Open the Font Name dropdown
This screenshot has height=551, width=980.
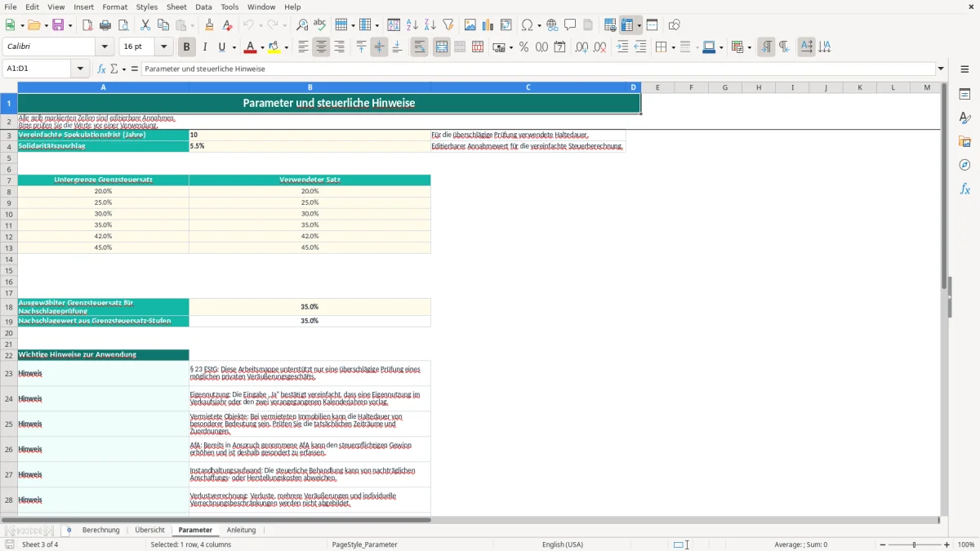[x=104, y=47]
